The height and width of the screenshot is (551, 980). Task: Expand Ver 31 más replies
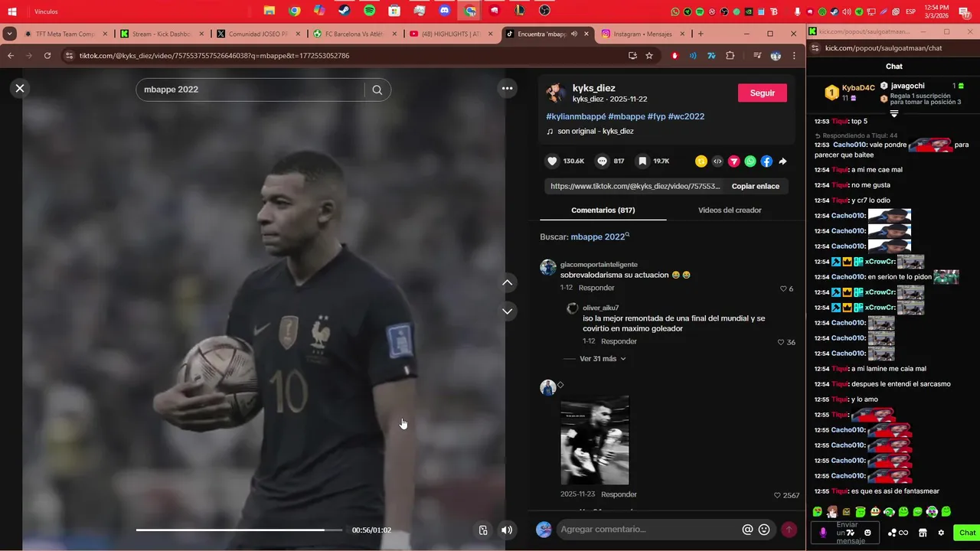click(x=603, y=359)
